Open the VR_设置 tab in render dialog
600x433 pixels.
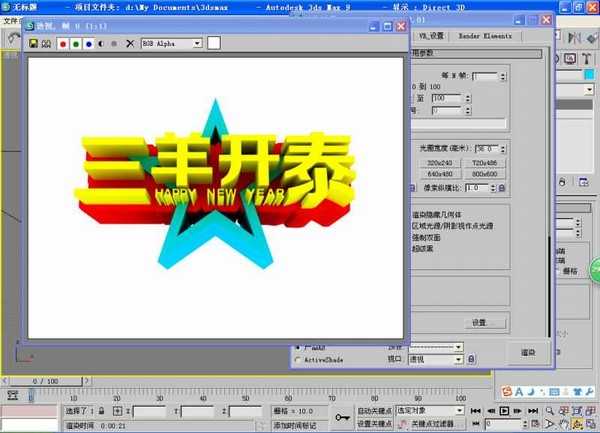click(x=431, y=36)
